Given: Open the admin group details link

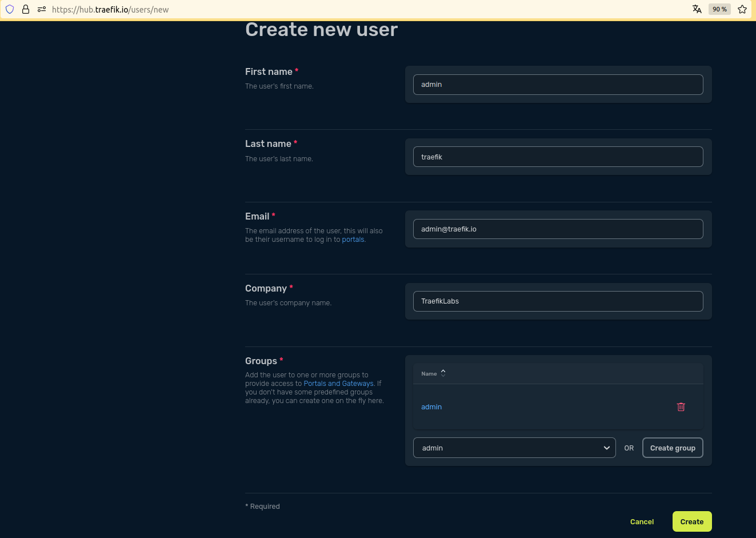Looking at the screenshot, I should 431,407.
